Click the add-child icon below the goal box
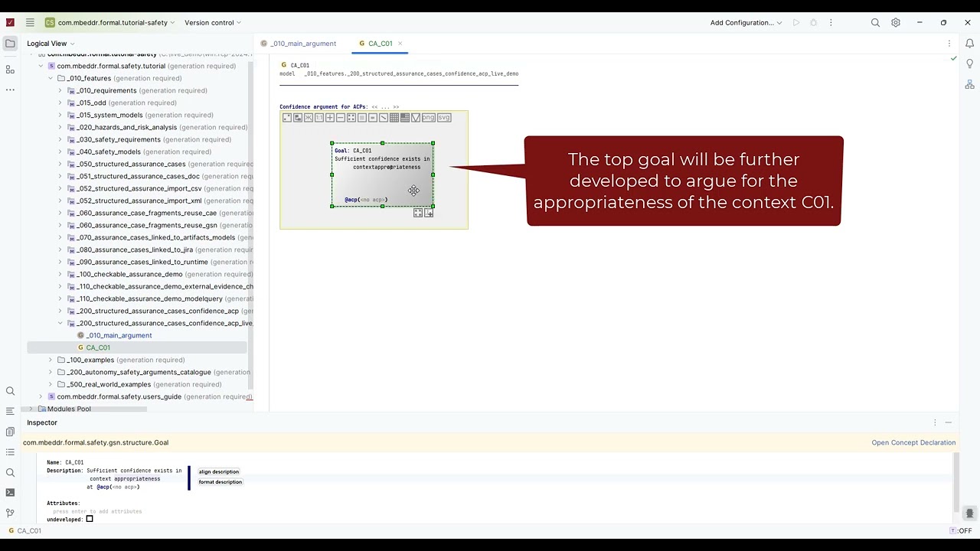Image resolution: width=980 pixels, height=551 pixels. pos(429,213)
